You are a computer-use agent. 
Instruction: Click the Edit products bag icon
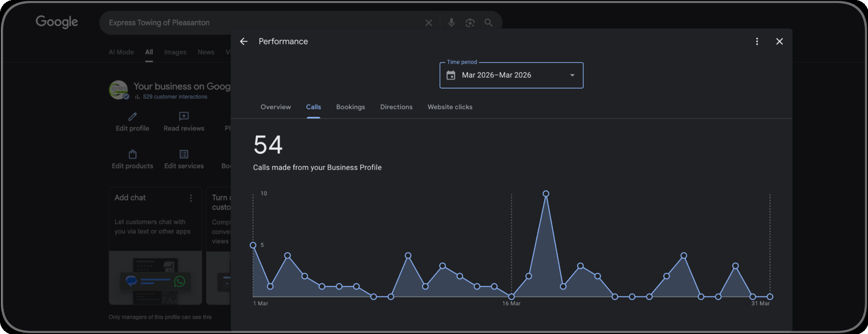132,154
